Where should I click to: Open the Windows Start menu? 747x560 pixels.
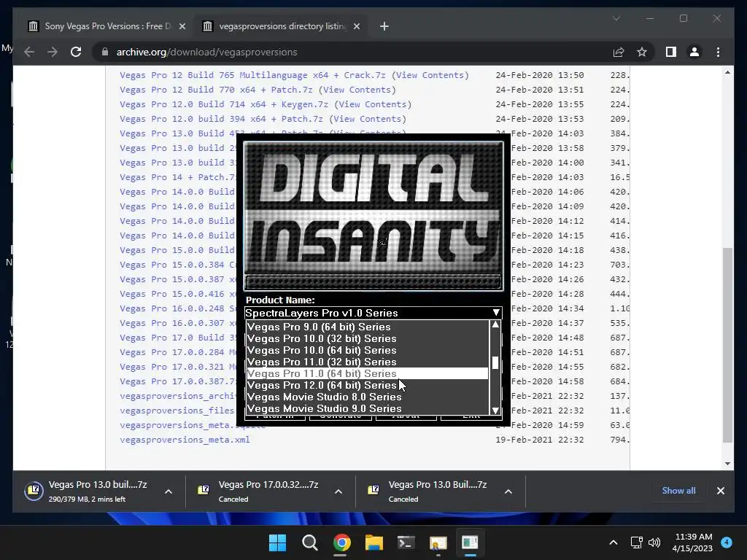(x=277, y=542)
